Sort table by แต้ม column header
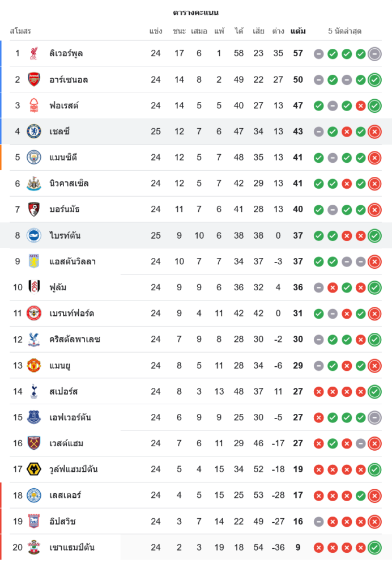 click(x=298, y=31)
